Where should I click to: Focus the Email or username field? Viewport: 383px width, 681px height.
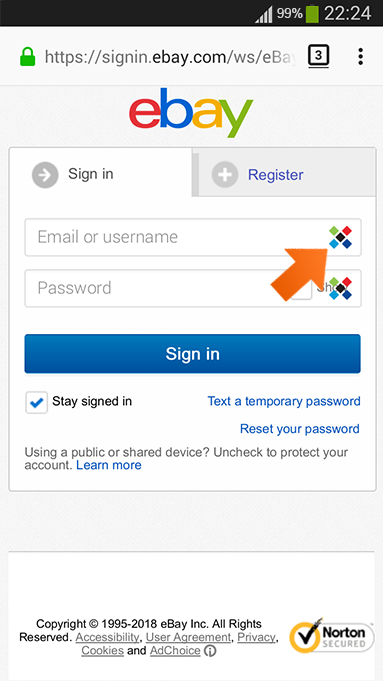coord(193,237)
